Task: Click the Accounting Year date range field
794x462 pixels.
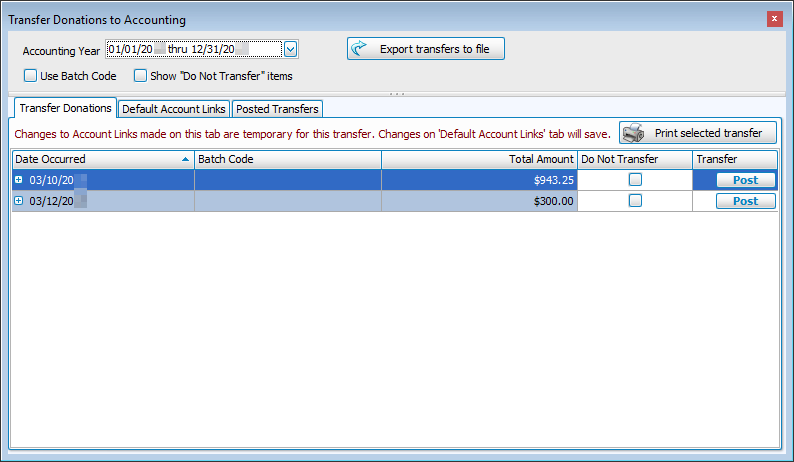Action: 193,49
